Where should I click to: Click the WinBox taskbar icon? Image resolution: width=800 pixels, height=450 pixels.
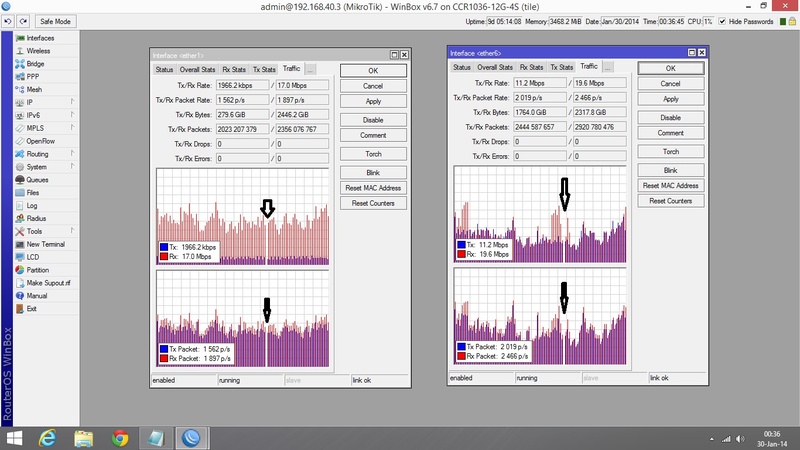click(x=191, y=438)
